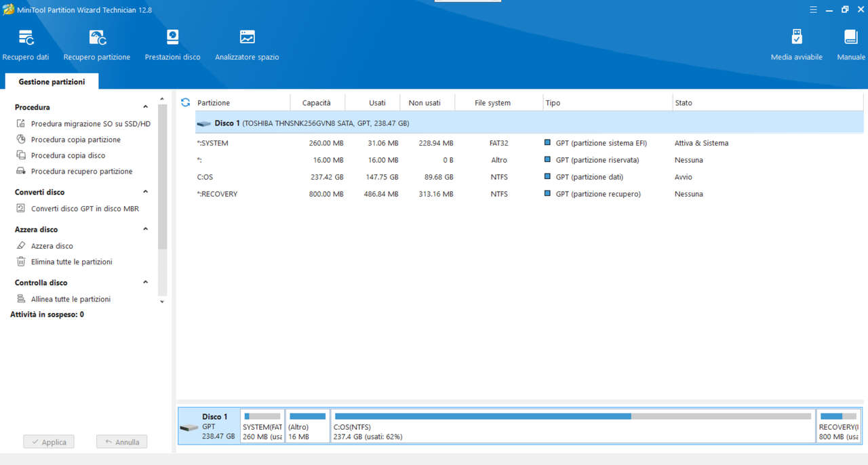The image size is (868, 465).
Task: Click GPT (partizione recupero) type cell
Action: point(598,194)
